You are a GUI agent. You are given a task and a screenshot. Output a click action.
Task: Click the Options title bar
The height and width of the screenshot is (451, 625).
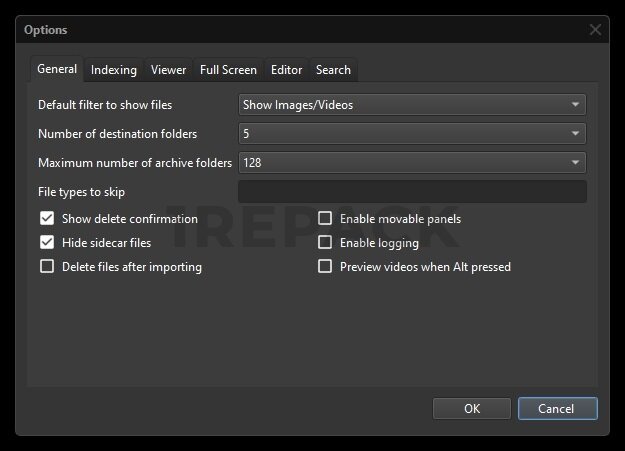(300, 30)
